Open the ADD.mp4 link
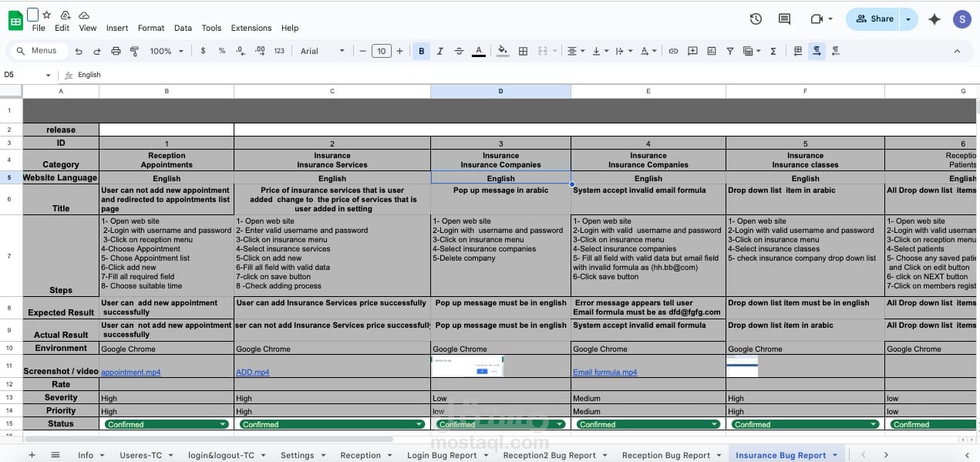 point(253,372)
